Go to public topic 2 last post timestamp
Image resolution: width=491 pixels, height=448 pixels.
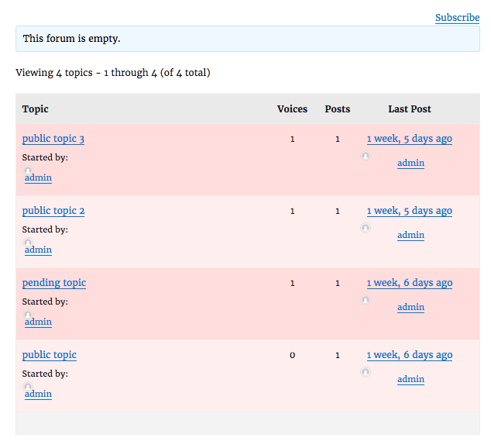click(410, 211)
